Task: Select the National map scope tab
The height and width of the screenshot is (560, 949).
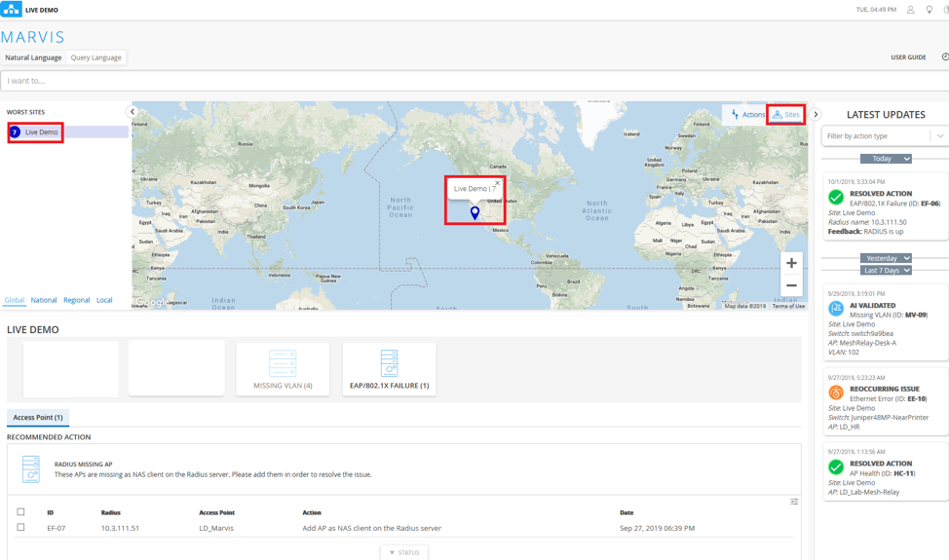Action: pyautogui.click(x=44, y=300)
